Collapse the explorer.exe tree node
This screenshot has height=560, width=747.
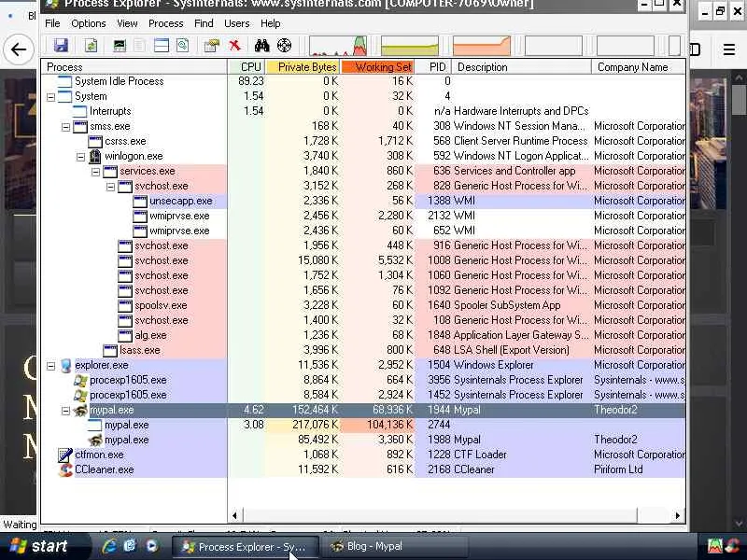(50, 366)
